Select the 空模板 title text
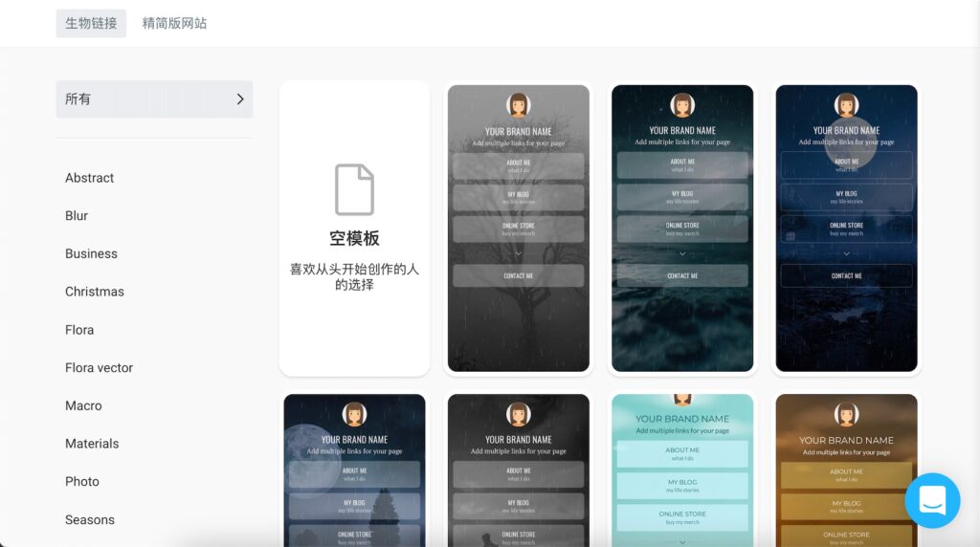Image resolution: width=980 pixels, height=547 pixels. click(x=354, y=238)
